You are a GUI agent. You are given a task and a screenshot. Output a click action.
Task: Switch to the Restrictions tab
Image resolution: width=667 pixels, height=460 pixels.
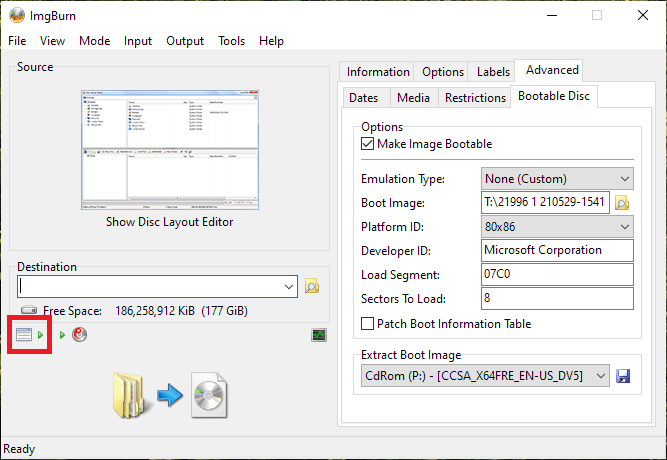point(475,98)
